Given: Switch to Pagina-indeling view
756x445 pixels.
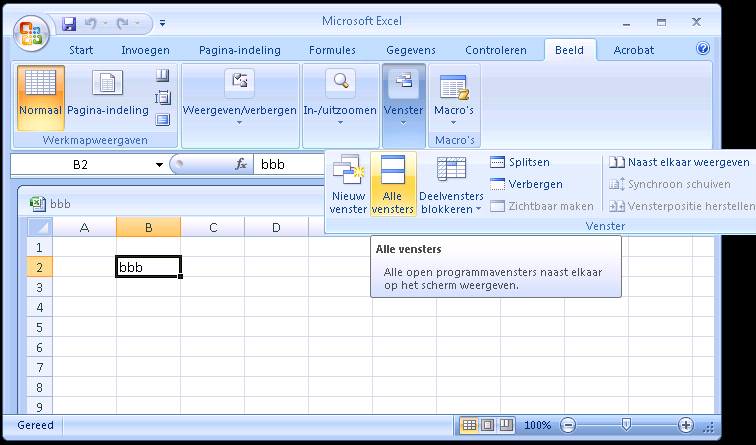Looking at the screenshot, I should pyautogui.click(x=108, y=98).
